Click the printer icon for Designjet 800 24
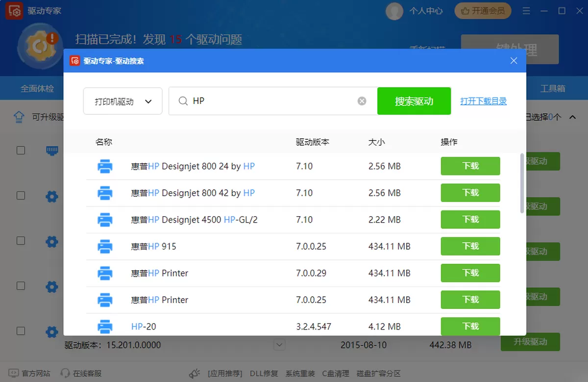The image size is (588, 382). tap(105, 166)
